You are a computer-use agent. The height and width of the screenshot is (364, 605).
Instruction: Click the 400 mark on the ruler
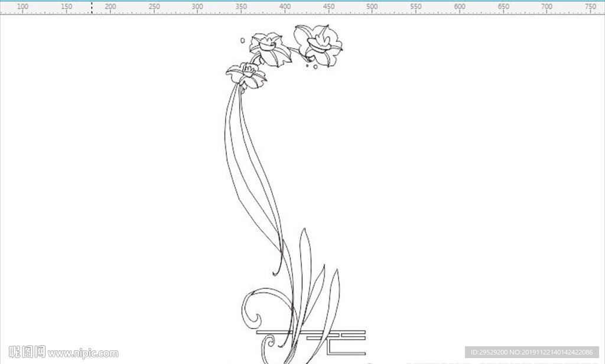(x=285, y=6)
